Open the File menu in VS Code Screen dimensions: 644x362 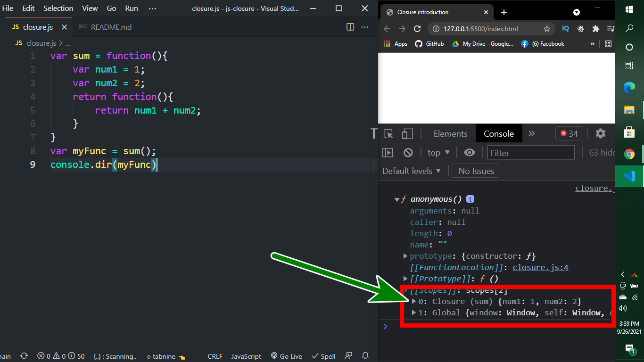8,8
